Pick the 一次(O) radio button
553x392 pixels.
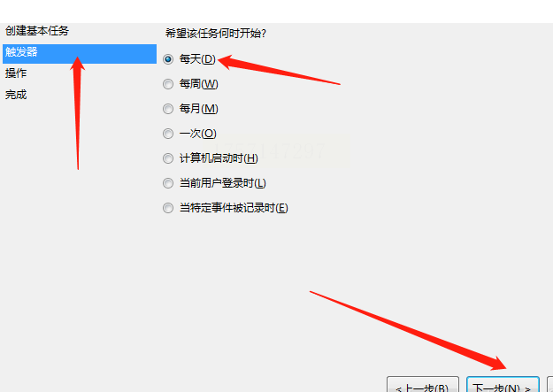(x=168, y=134)
